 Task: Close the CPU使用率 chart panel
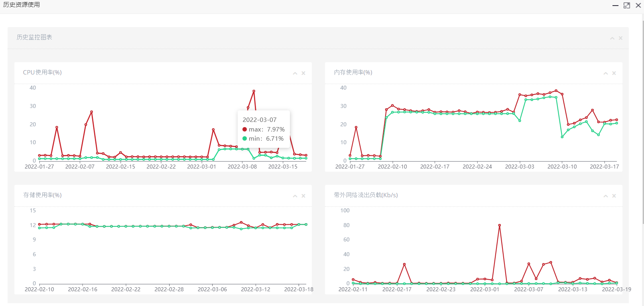tap(303, 73)
